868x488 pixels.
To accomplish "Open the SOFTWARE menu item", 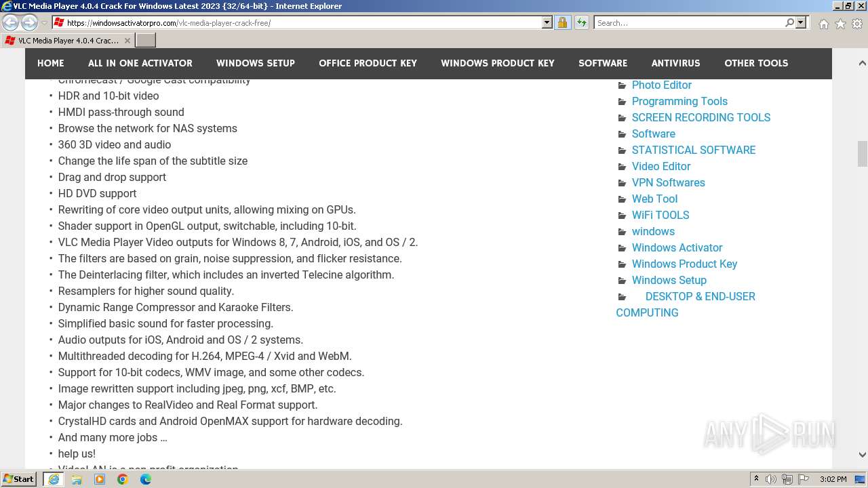I will (x=603, y=63).
